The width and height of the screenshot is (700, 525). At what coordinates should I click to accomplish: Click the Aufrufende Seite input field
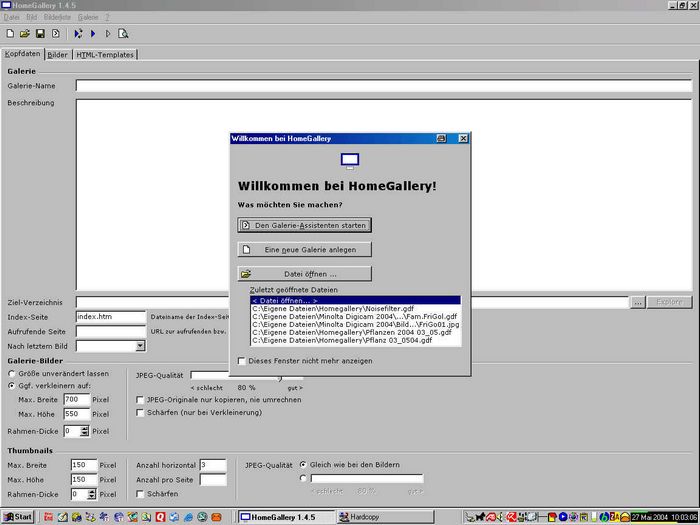point(111,332)
